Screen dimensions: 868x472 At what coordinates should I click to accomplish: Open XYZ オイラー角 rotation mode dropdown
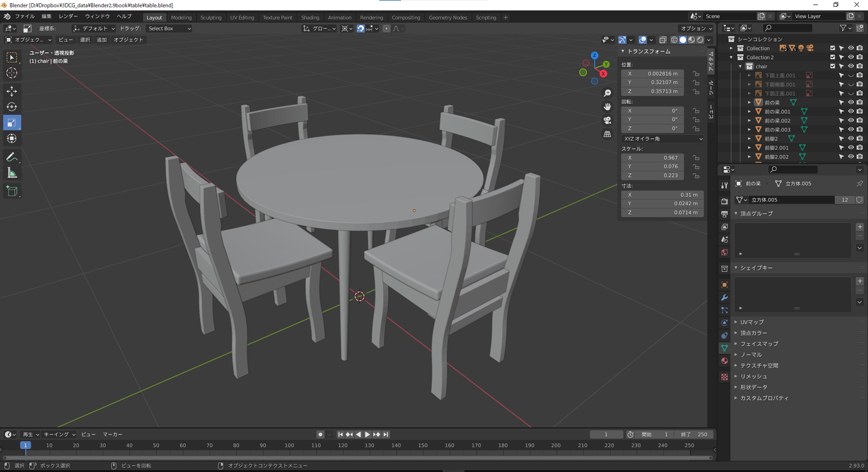(662, 139)
